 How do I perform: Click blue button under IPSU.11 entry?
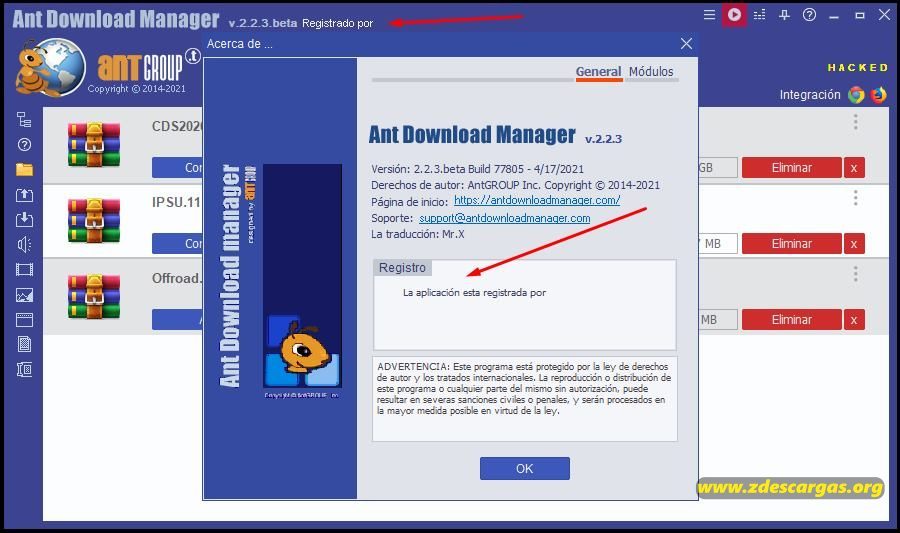(177, 243)
